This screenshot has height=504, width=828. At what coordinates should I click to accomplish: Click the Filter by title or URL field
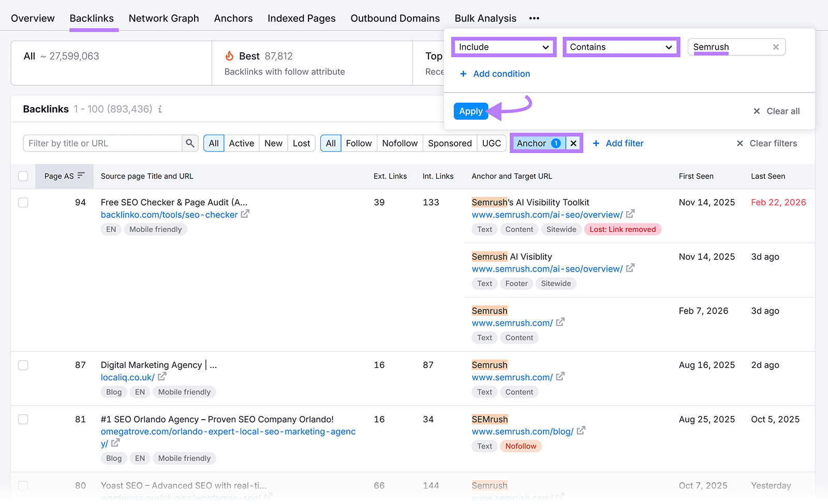102,143
